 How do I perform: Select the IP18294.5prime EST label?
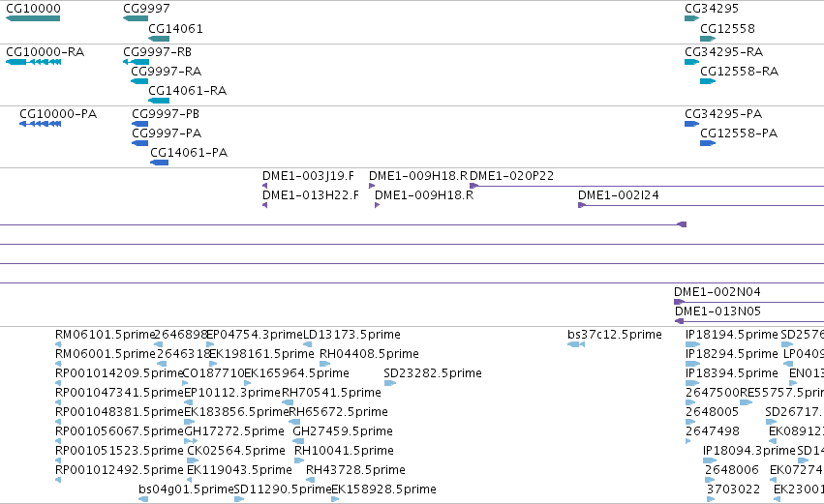[732, 354]
